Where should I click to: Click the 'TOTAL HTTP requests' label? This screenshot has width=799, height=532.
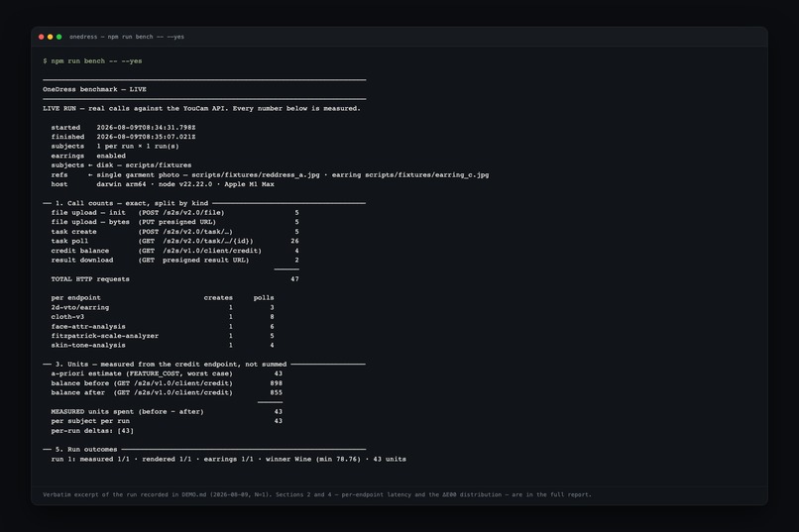[x=90, y=279]
